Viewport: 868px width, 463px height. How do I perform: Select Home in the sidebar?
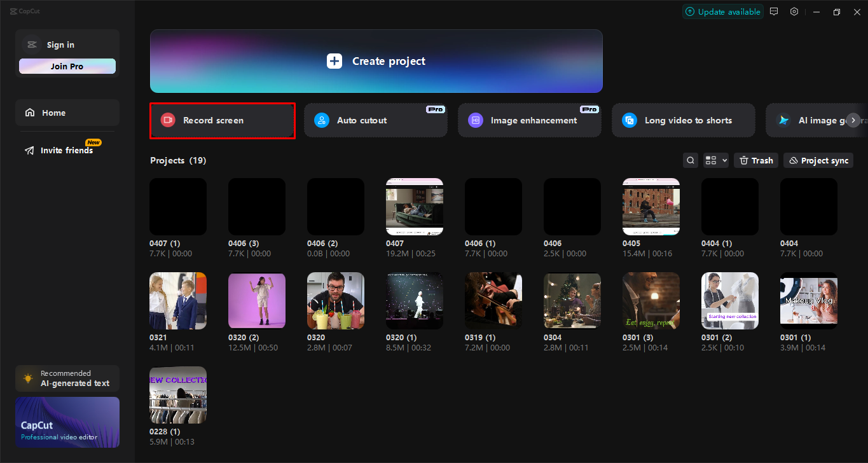[67, 112]
